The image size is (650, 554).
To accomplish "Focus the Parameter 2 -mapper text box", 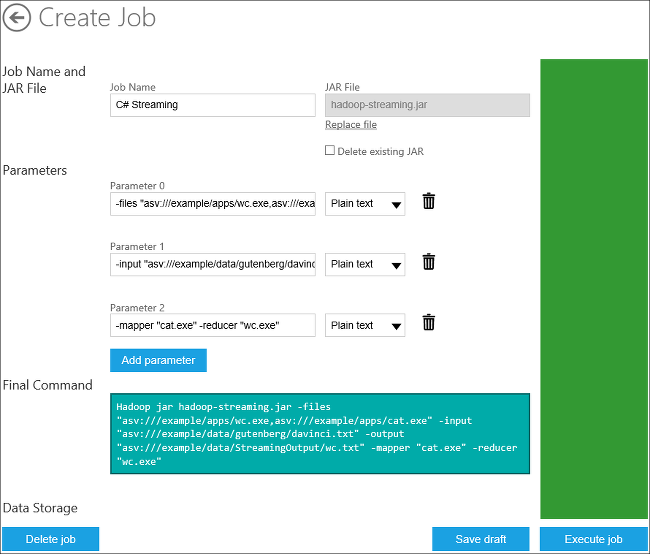I will [x=213, y=325].
